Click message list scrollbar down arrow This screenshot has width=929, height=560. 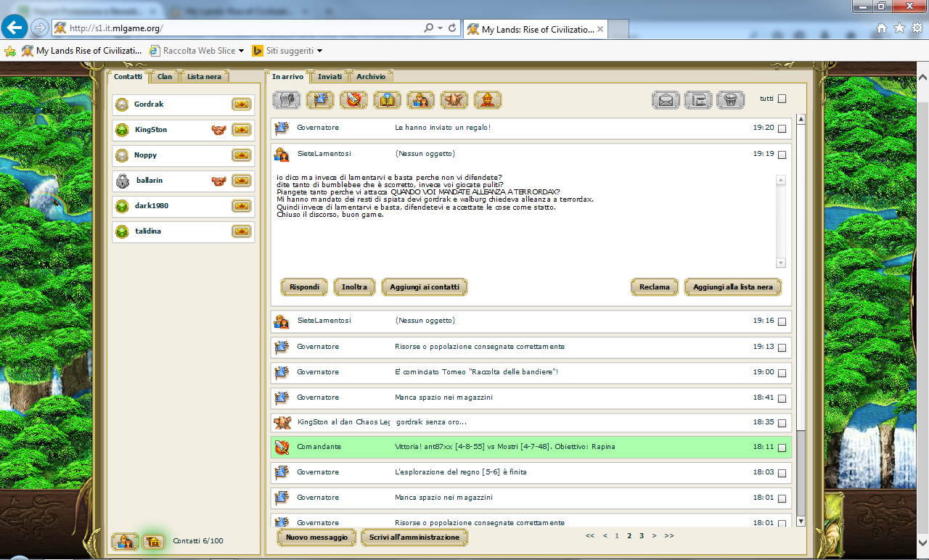pyautogui.click(x=801, y=521)
